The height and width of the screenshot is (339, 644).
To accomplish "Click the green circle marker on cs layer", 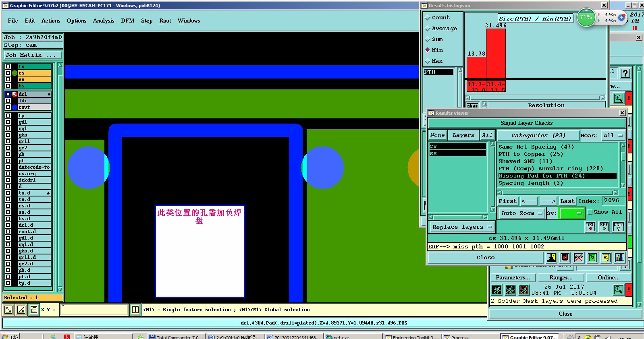I will pyautogui.click(x=15, y=73).
